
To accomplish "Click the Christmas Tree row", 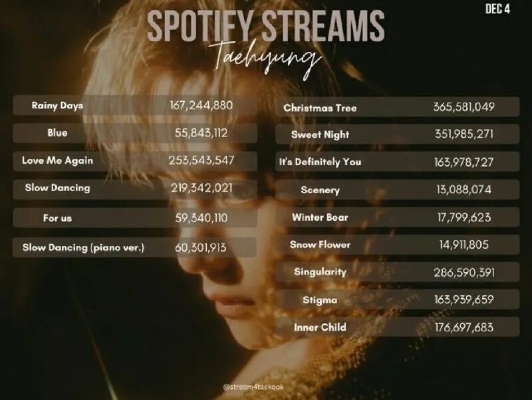I will [397, 107].
